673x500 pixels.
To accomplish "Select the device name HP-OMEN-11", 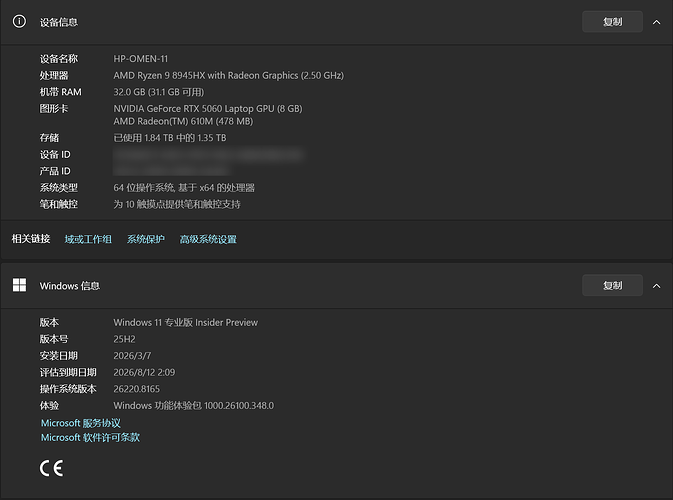I will click(x=141, y=58).
